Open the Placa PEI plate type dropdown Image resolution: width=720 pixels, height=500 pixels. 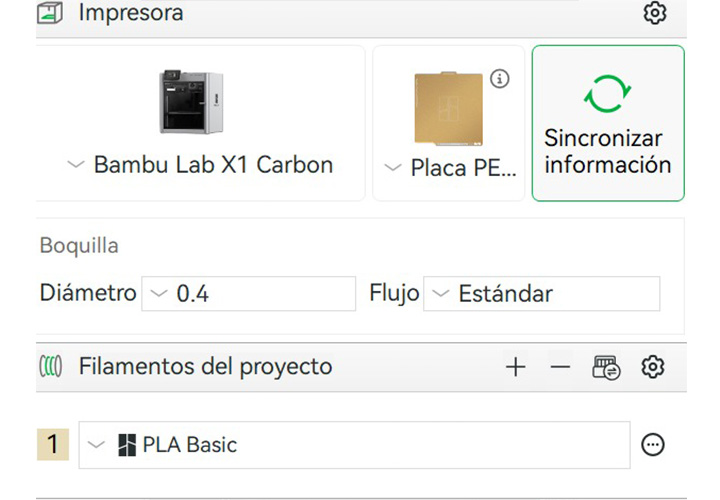click(x=449, y=168)
